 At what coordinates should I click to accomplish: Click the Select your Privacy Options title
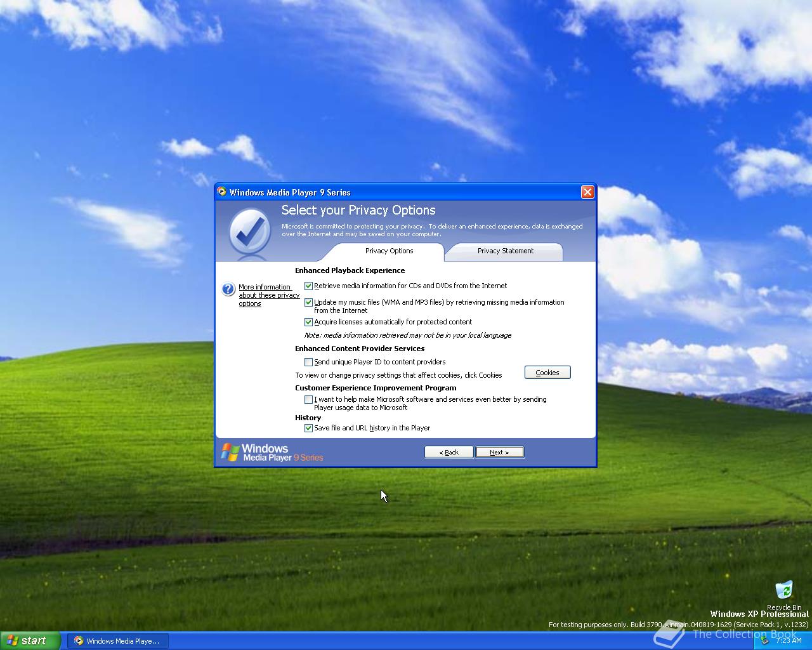[358, 210]
